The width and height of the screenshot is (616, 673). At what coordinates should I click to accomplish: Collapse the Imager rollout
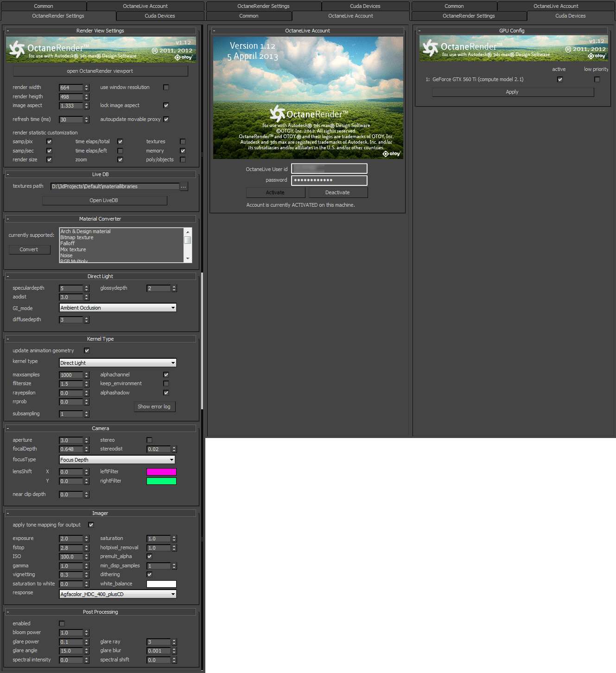click(x=100, y=513)
